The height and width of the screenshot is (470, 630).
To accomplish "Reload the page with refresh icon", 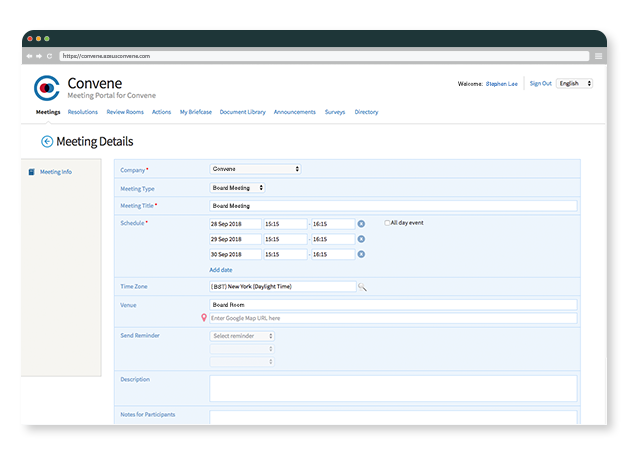I will pos(49,56).
